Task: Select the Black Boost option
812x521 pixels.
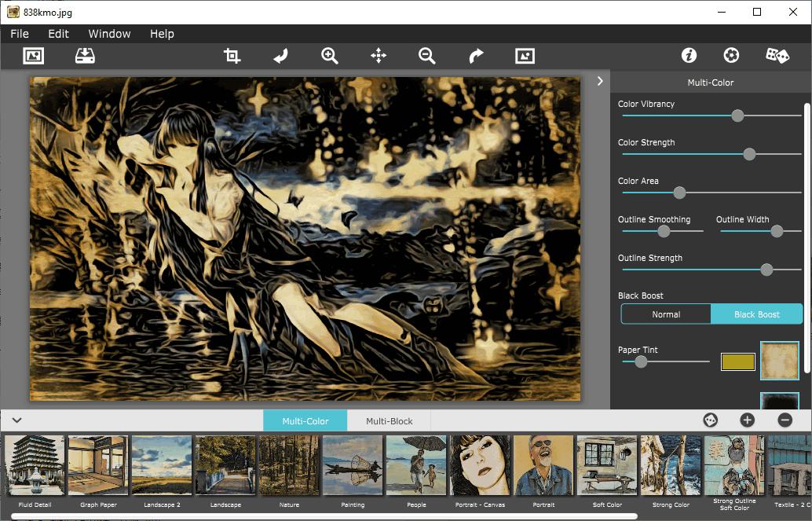Action: click(756, 314)
